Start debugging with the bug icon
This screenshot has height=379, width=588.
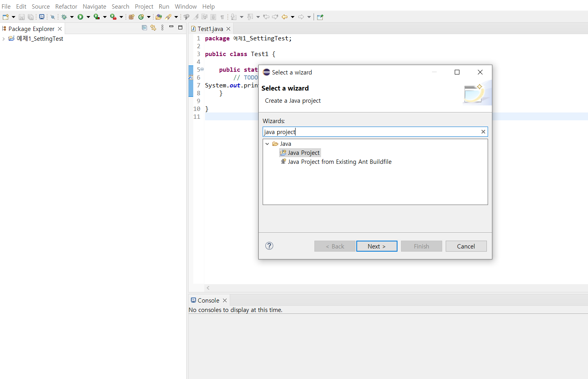64,17
